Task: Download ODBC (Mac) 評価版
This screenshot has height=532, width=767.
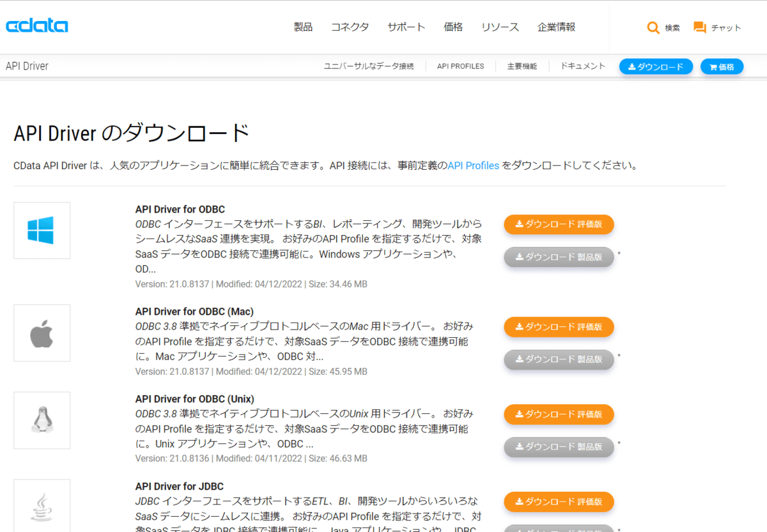Action: pyautogui.click(x=559, y=326)
